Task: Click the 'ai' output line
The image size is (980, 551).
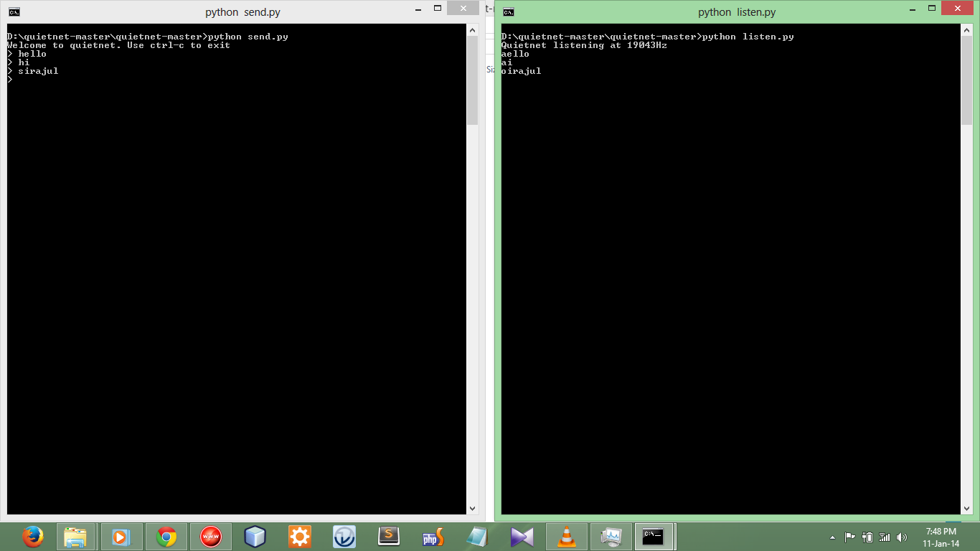Action: pyautogui.click(x=507, y=62)
